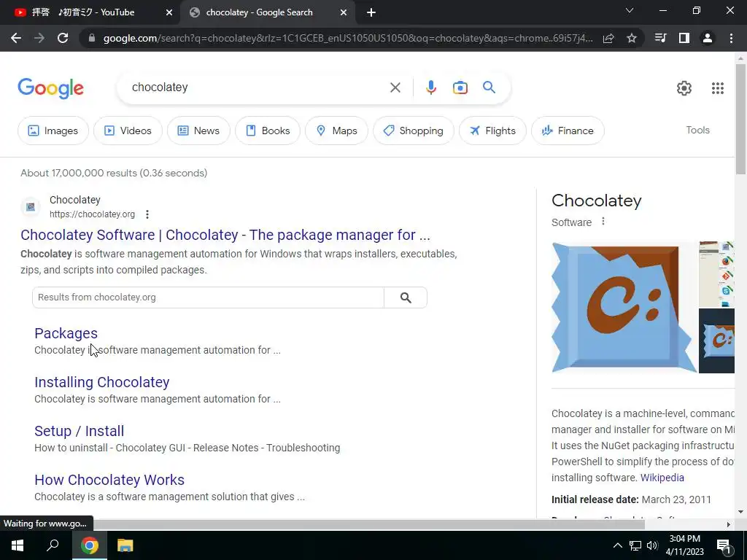The height and width of the screenshot is (560, 747).
Task: Open knowledge panel more options dots
Action: [x=603, y=222]
